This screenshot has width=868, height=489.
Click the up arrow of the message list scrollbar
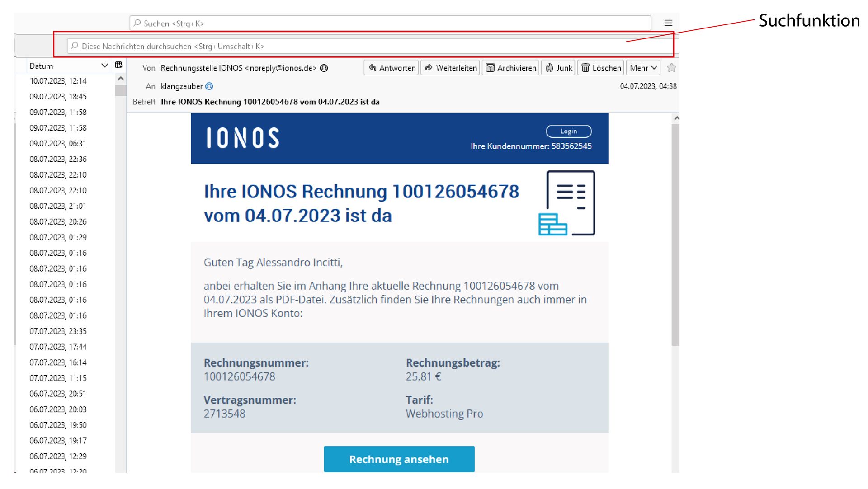coord(121,79)
